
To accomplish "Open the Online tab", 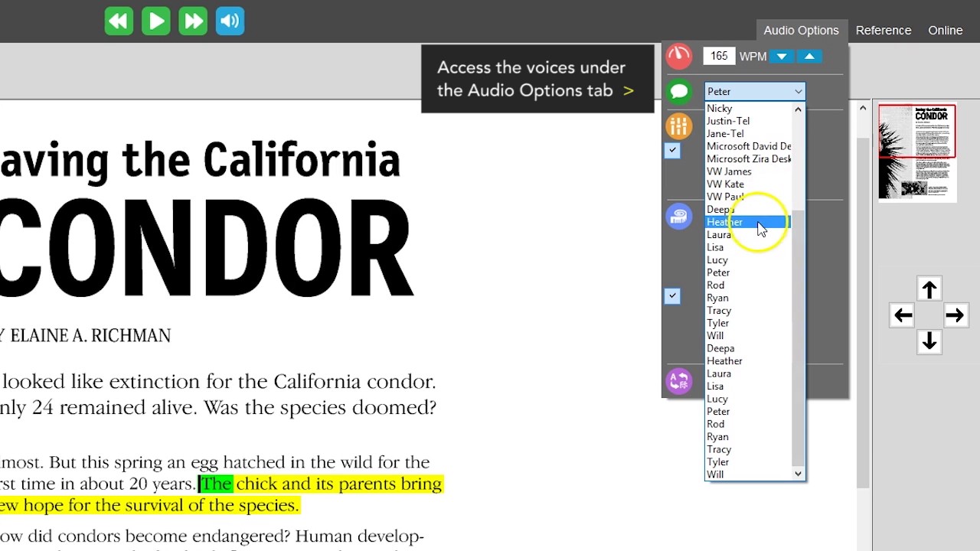I will click(946, 31).
